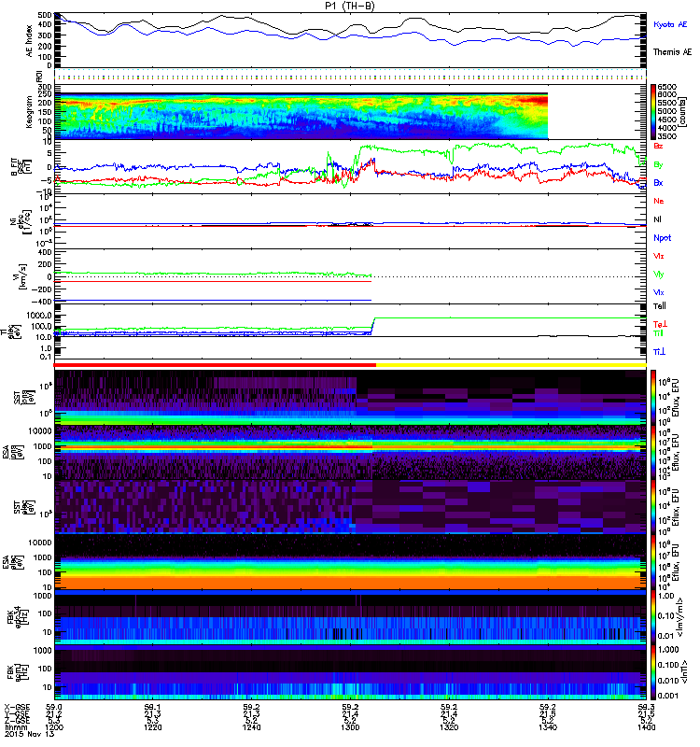Click the 3500 value on the Keogram color scale
This screenshot has height=747, width=700.
[667, 136]
